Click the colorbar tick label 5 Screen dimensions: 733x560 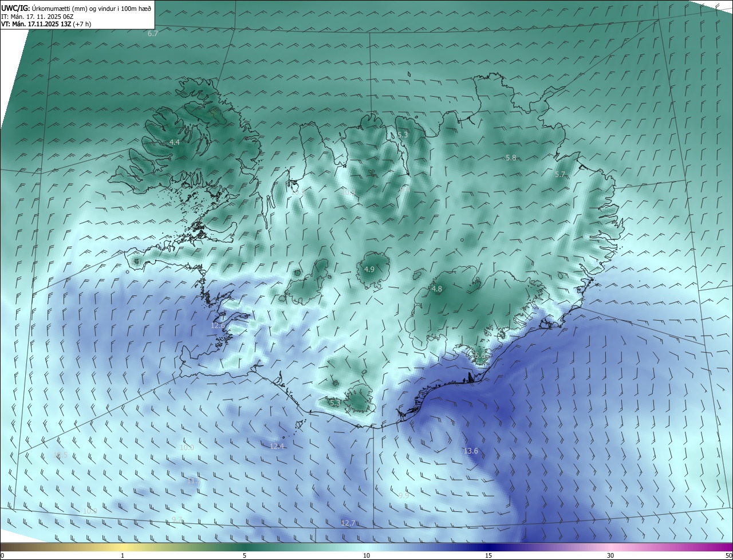click(x=245, y=555)
